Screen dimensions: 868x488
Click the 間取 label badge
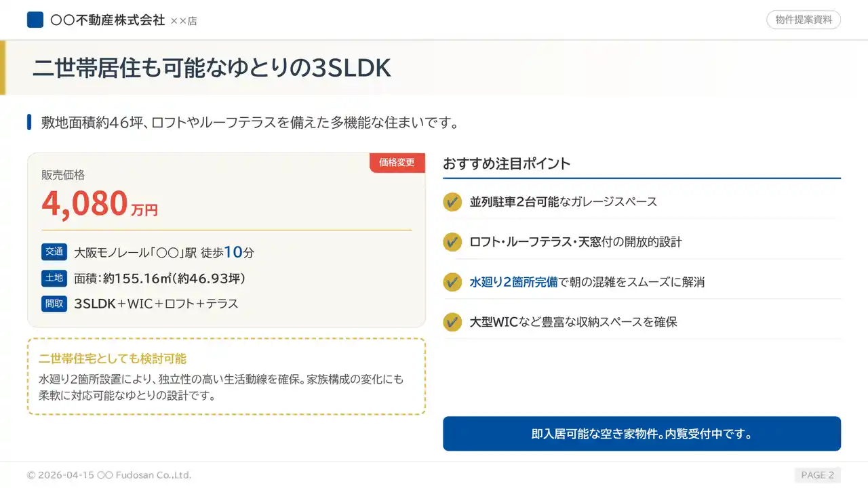54,304
